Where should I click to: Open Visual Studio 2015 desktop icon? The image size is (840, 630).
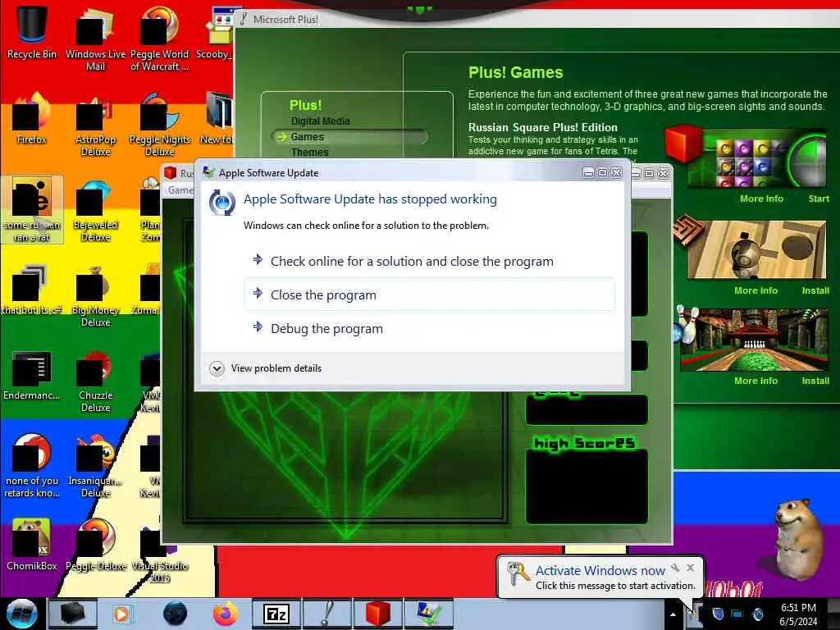tap(159, 555)
